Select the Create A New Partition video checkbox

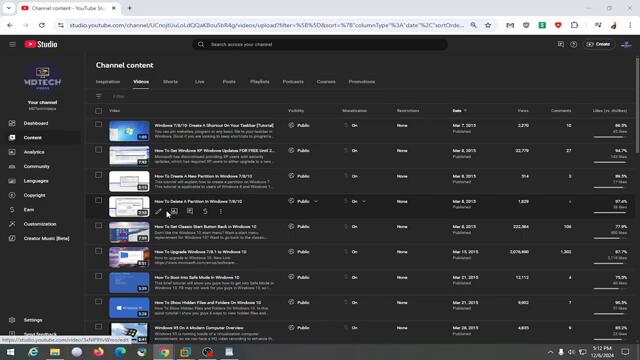(x=99, y=175)
